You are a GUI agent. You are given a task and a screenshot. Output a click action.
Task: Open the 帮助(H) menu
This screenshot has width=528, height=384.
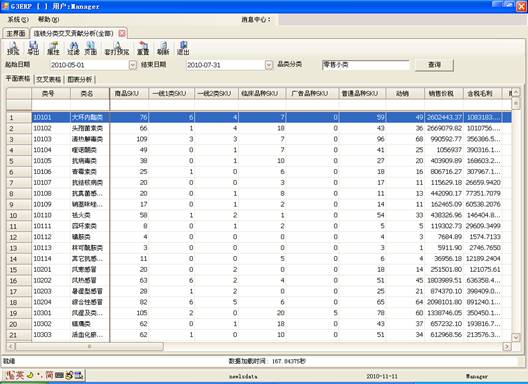pyautogui.click(x=48, y=20)
